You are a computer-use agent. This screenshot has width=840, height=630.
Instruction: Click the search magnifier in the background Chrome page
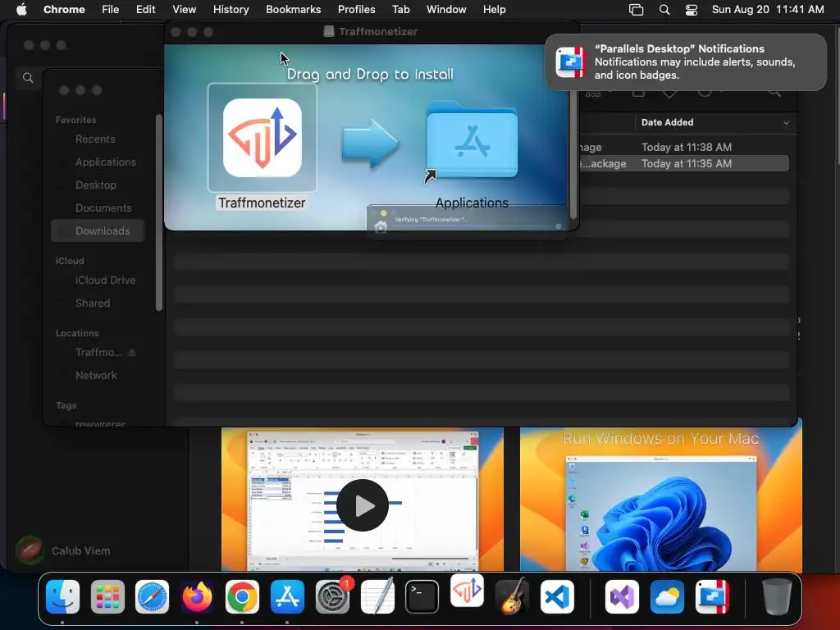[x=28, y=78]
